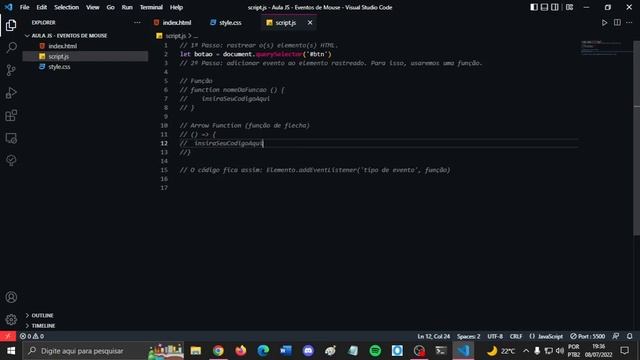Open the File menu
The height and width of the screenshot is (360, 640).
tap(24, 7)
